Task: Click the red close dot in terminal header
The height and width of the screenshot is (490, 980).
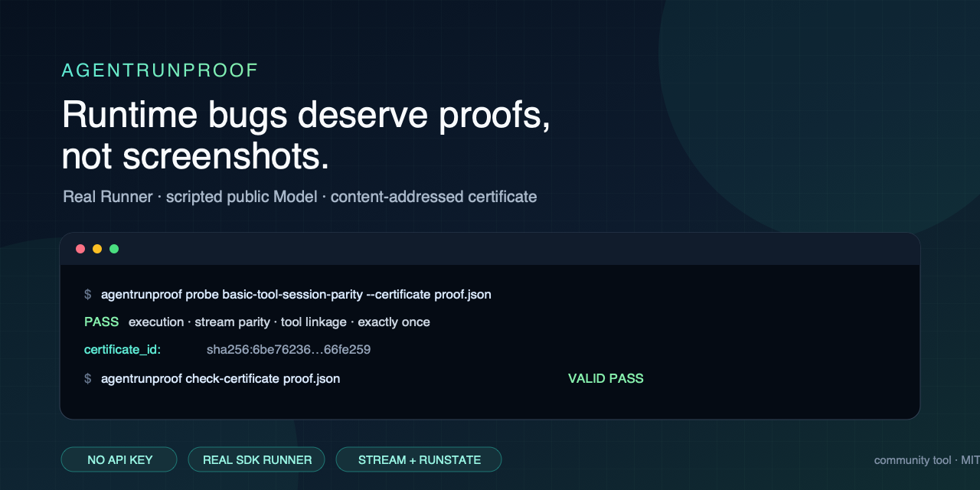Action: click(x=80, y=249)
